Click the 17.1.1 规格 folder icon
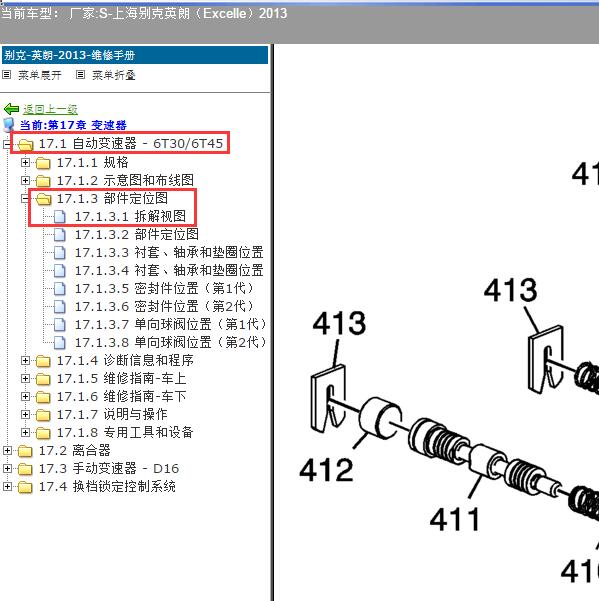599x601 pixels. (x=43, y=163)
